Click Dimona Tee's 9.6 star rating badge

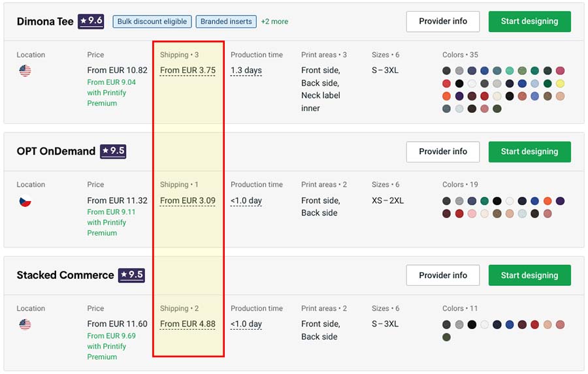point(91,22)
